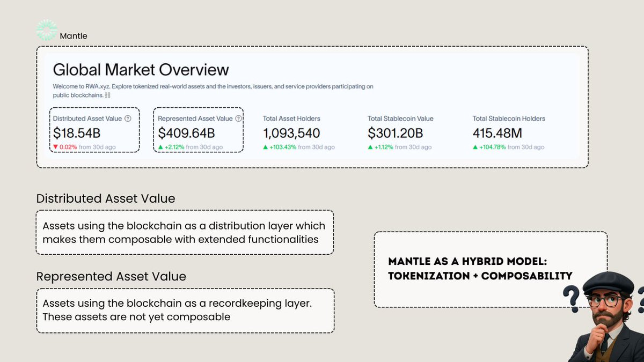Click the 415.48M stablecoin holders figure
644x362 pixels.
pyautogui.click(x=497, y=133)
